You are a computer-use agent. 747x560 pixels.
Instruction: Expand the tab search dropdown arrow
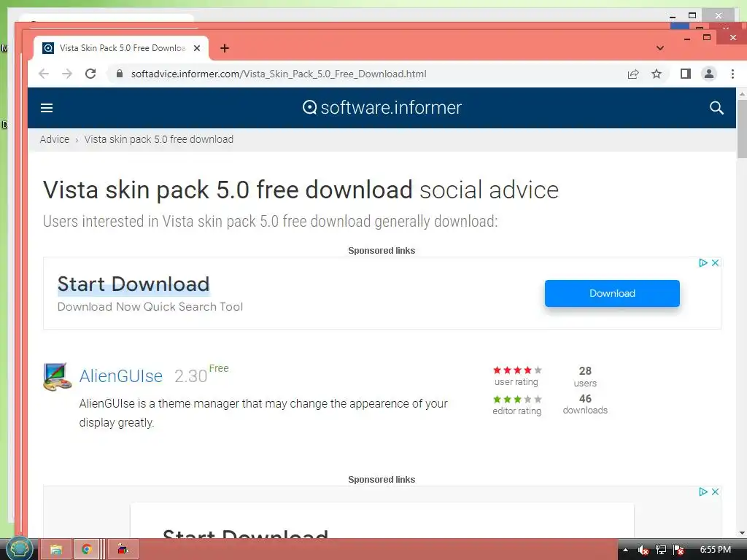pos(659,48)
